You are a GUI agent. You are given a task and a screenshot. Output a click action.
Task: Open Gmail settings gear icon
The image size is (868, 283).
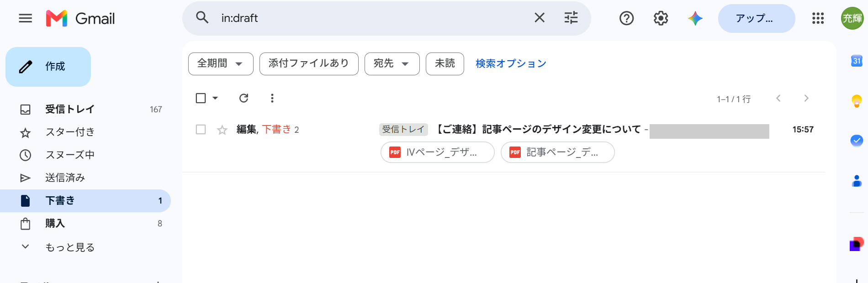click(x=661, y=18)
